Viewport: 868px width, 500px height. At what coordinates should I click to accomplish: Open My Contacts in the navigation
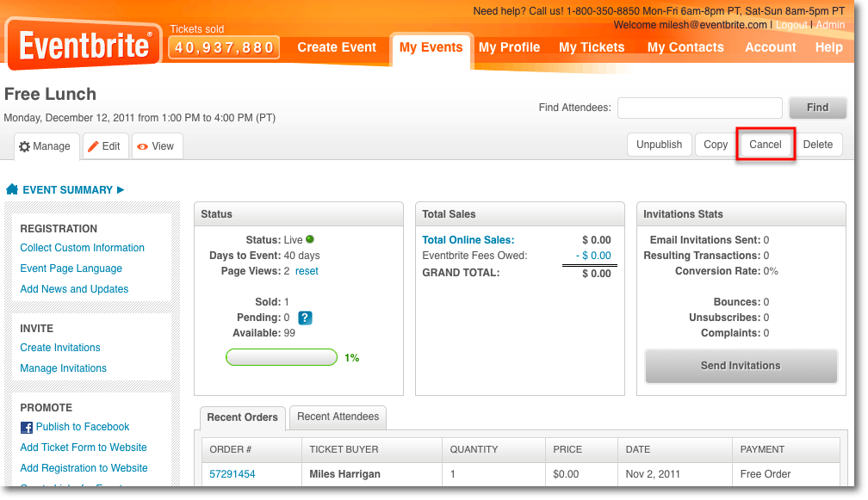tap(685, 47)
